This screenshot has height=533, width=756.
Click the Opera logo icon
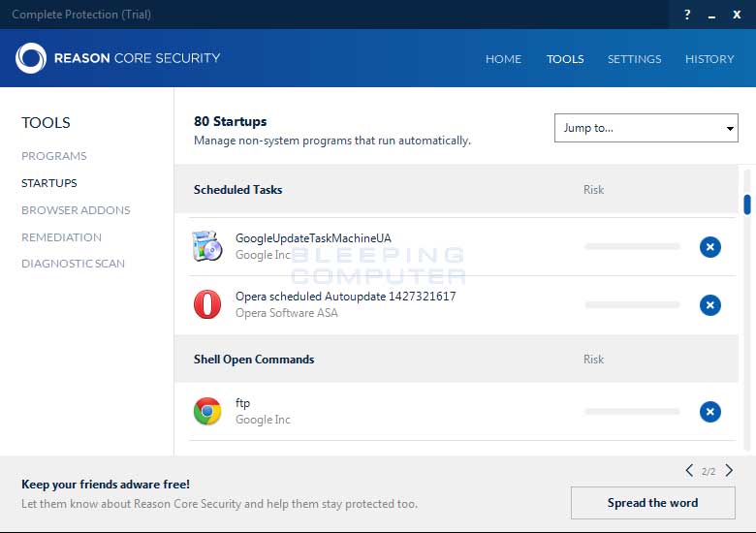coord(207,304)
